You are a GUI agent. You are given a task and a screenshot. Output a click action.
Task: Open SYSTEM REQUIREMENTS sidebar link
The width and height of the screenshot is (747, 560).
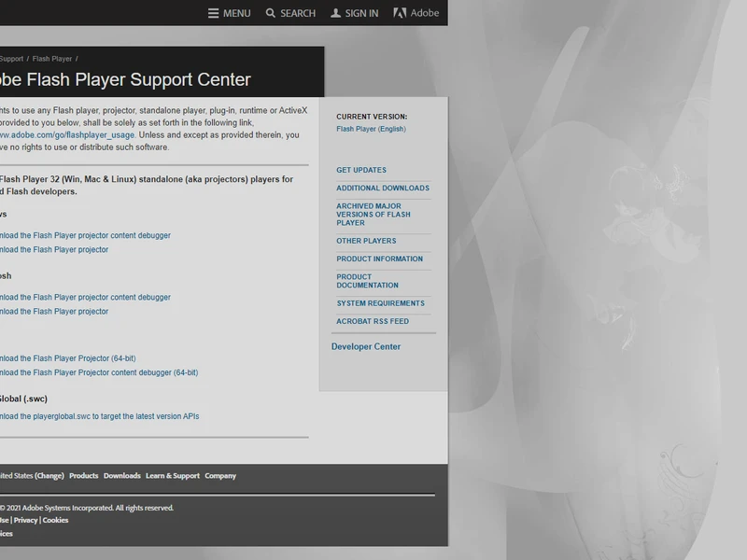(380, 303)
